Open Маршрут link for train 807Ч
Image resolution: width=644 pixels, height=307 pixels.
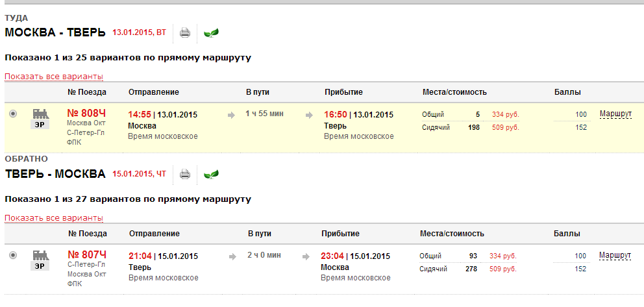tap(615, 256)
